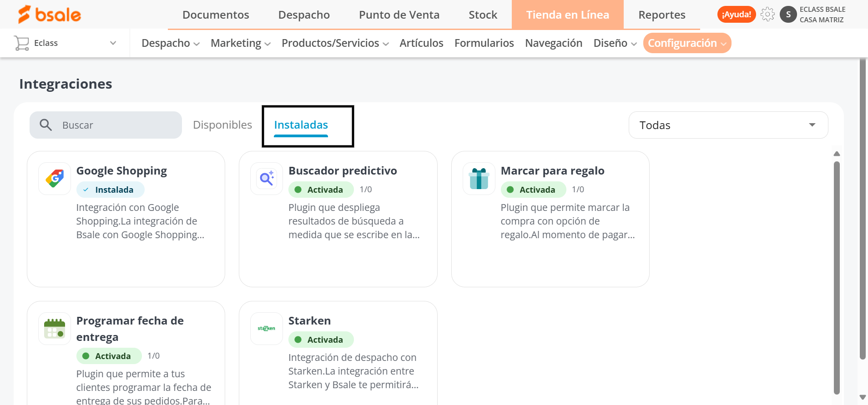Screen dimensions: 868x405
Task: Click Activada badge on Buscador predictivo
Action: tap(321, 190)
